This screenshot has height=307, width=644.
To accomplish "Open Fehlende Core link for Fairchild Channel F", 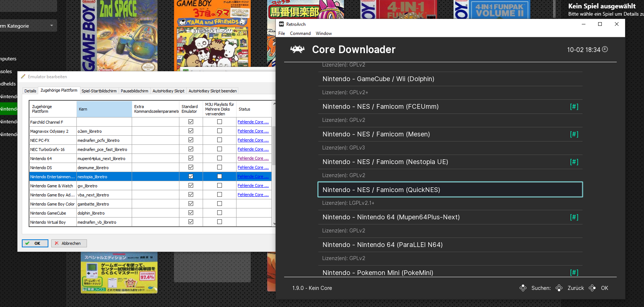I will (x=253, y=122).
